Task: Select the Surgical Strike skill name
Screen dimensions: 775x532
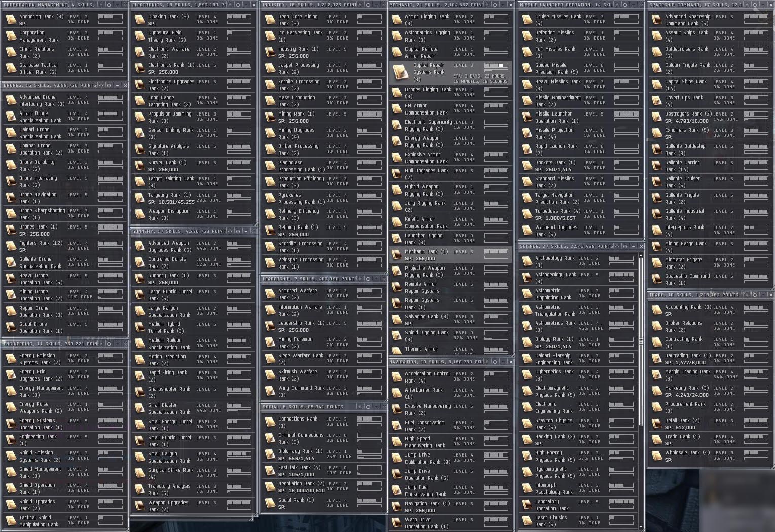Action: click(x=170, y=473)
